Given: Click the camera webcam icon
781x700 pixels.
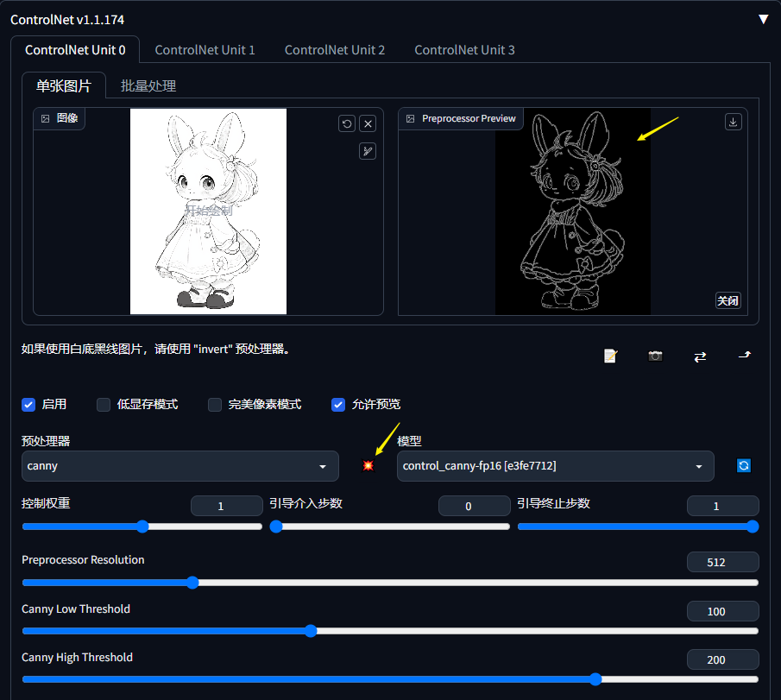Looking at the screenshot, I should [656, 356].
